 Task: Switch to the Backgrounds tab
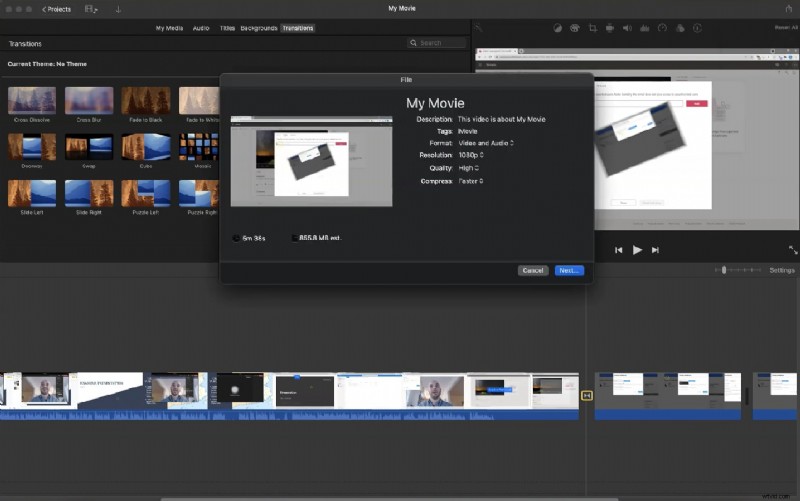259,28
